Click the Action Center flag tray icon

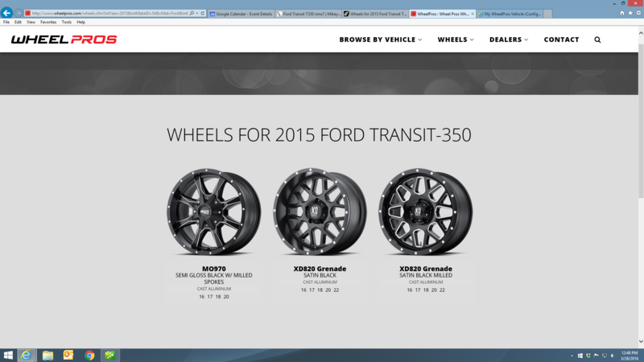[x=597, y=356]
